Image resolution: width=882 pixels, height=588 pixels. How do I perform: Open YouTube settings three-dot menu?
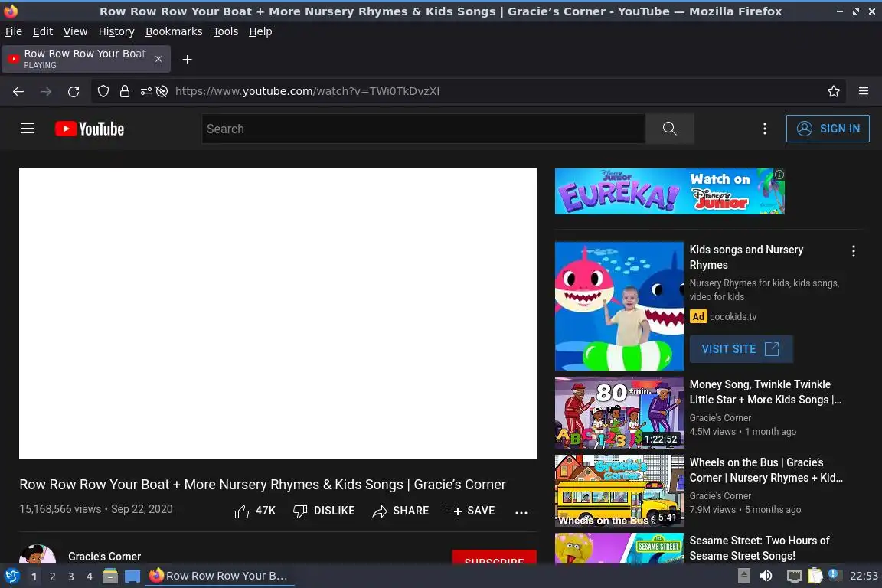click(x=764, y=129)
